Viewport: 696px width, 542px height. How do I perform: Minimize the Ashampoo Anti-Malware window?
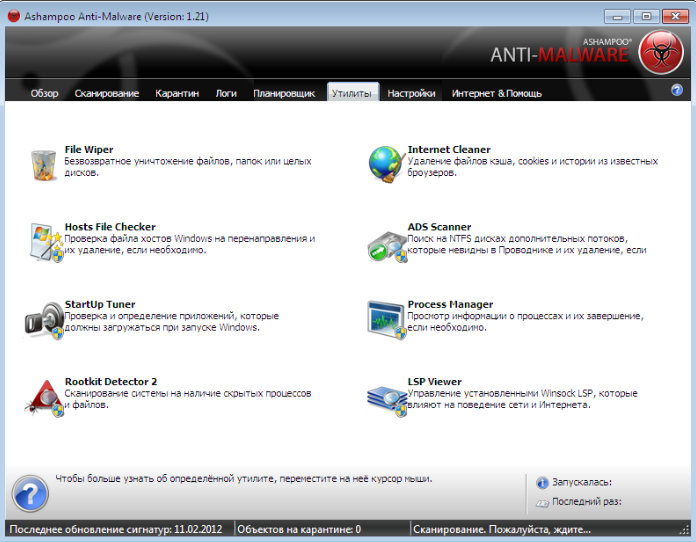pyautogui.click(x=617, y=17)
